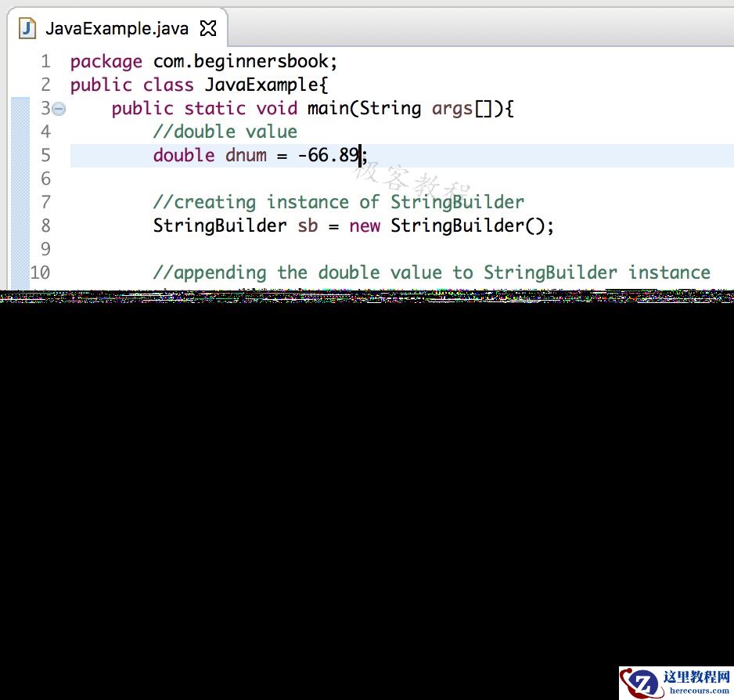This screenshot has width=734, height=700.
Task: Select the package declaration text on line 1
Action: (x=203, y=61)
